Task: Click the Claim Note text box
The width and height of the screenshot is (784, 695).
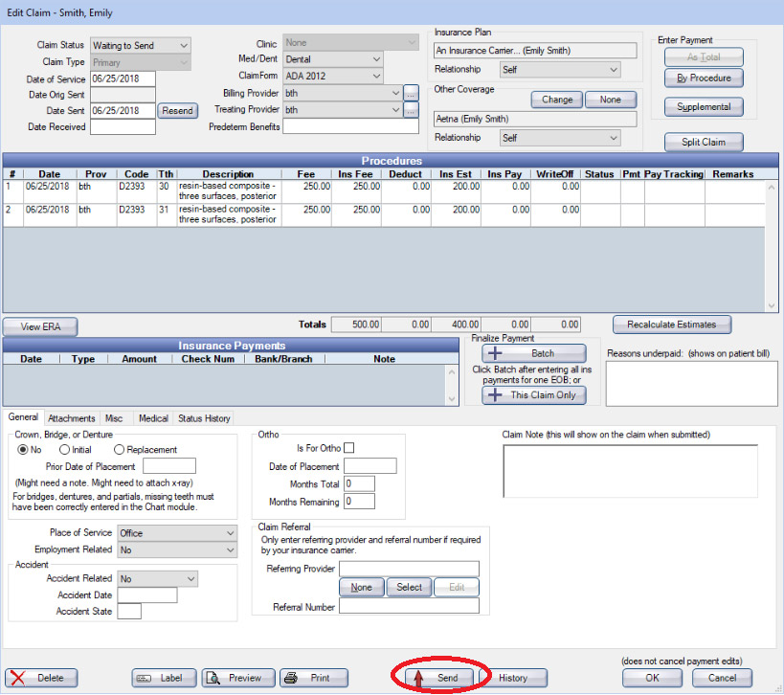Action: pos(630,471)
